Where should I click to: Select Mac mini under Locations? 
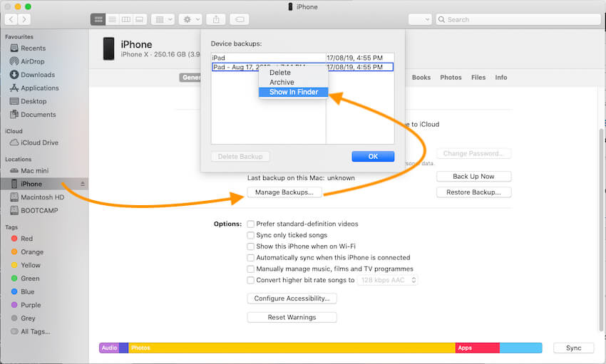(x=34, y=171)
